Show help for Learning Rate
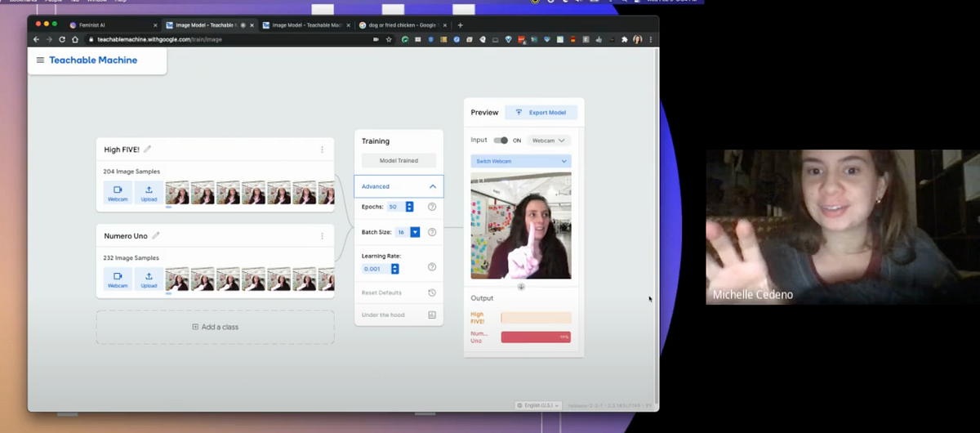This screenshot has width=980, height=433. pyautogui.click(x=432, y=267)
